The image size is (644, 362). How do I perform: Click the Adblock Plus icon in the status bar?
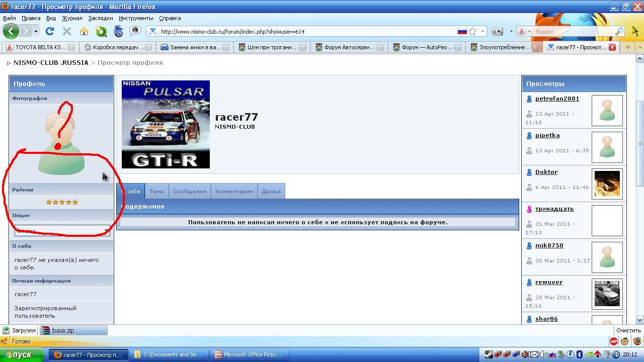(x=613, y=341)
